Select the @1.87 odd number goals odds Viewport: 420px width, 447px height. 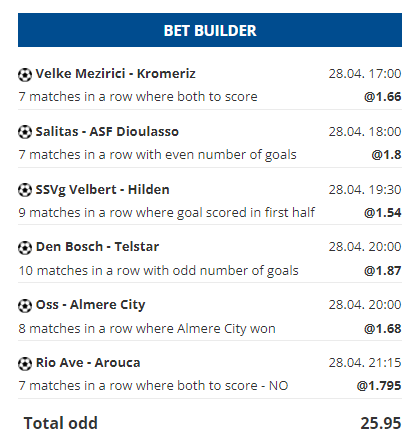[x=383, y=271]
